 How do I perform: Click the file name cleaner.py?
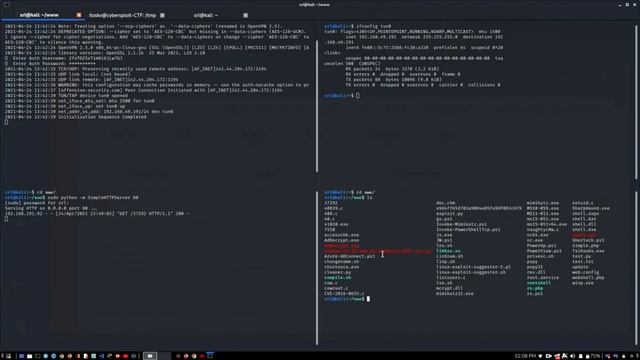(x=338, y=272)
